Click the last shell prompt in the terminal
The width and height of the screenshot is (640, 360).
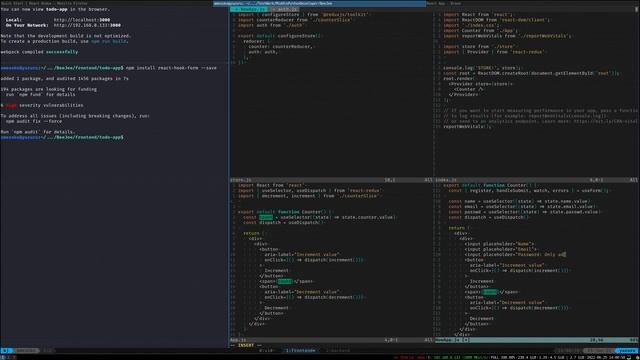(x=62, y=137)
